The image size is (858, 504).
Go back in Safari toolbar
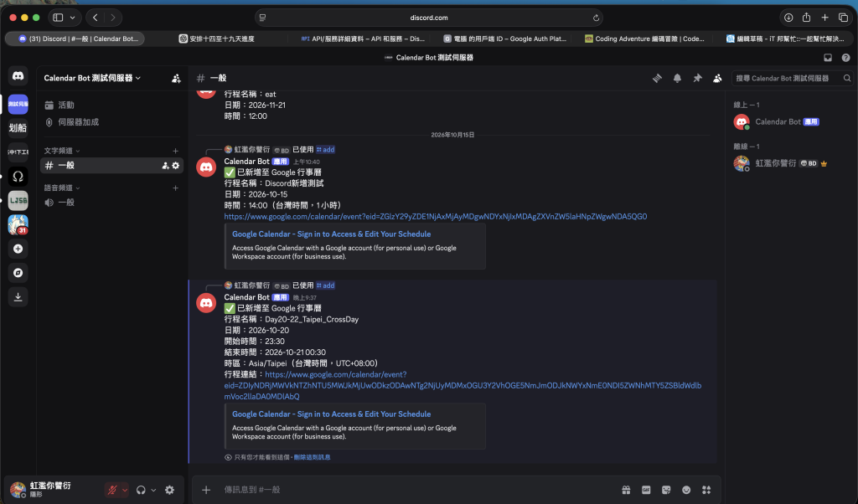96,18
